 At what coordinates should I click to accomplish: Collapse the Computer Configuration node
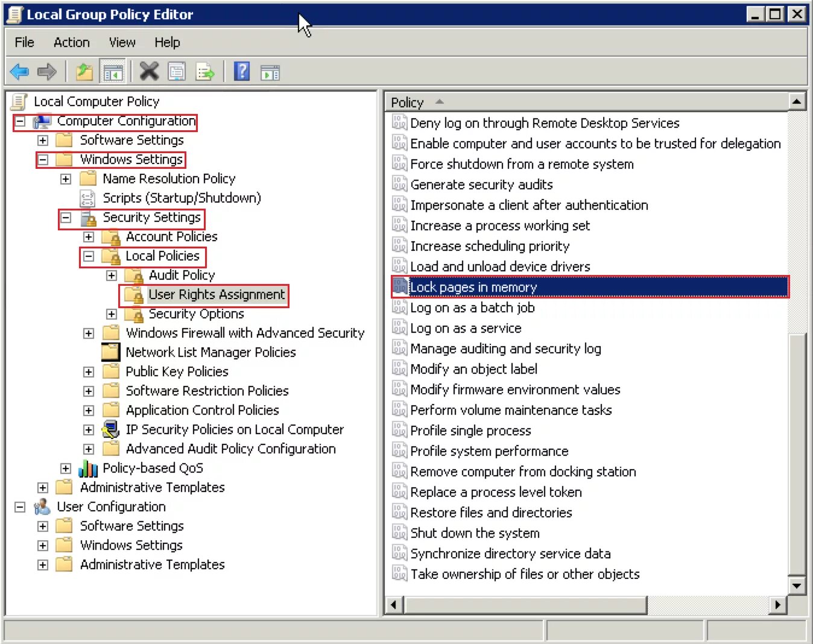coord(20,121)
